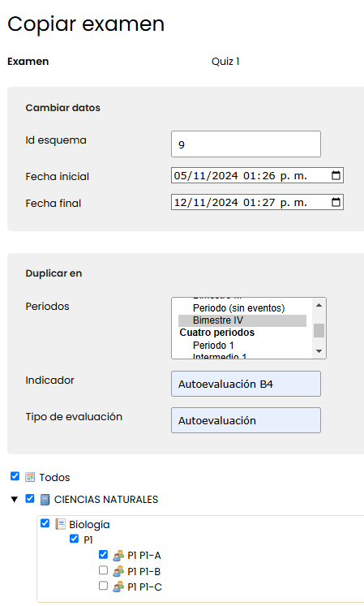Check the P1 P1-B group checkbox
This screenshot has height=606, width=364.
tap(103, 570)
